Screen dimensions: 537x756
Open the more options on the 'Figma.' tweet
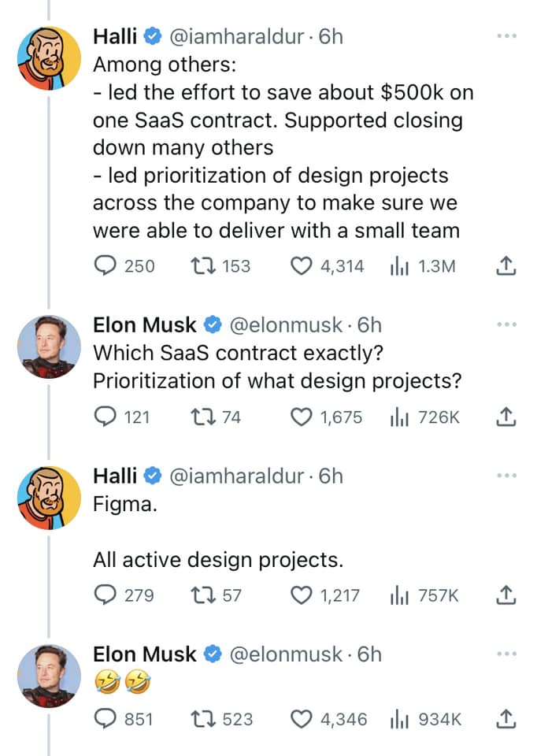(x=506, y=476)
